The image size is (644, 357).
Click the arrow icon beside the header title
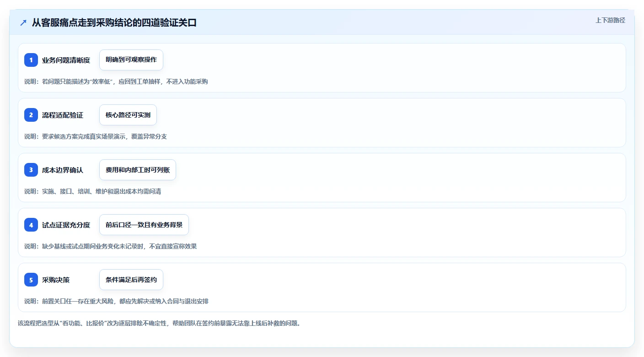coord(23,23)
